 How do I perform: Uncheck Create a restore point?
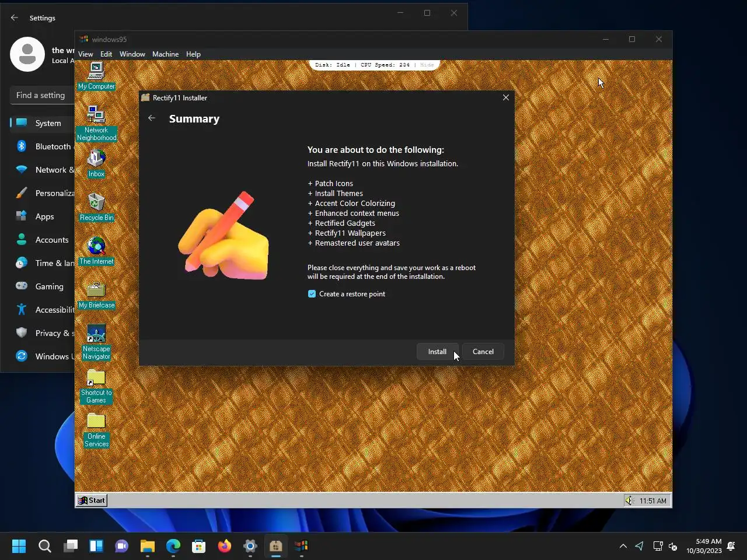(312, 294)
